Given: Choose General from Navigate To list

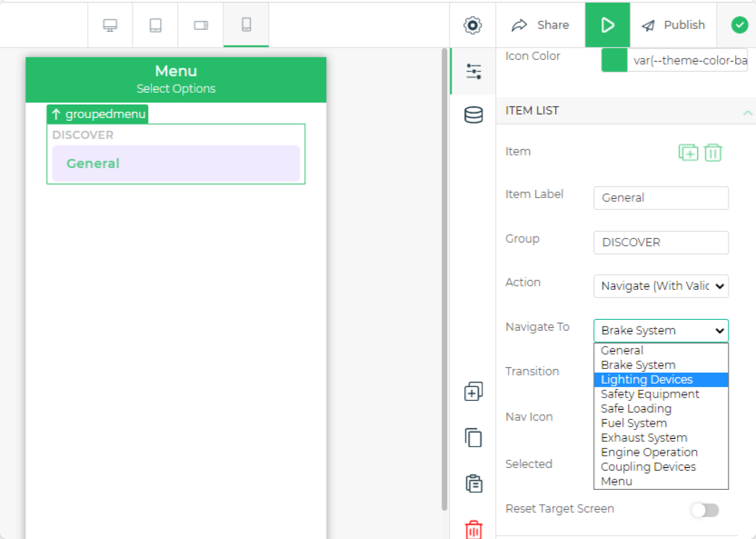Looking at the screenshot, I should [661, 351].
